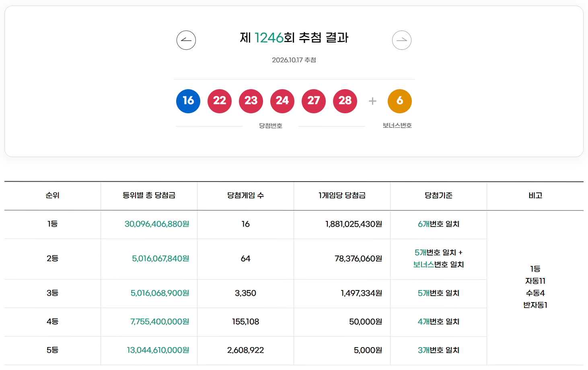The image size is (588, 370).
Task: Click the 5등 rank cell
Action: (53, 350)
